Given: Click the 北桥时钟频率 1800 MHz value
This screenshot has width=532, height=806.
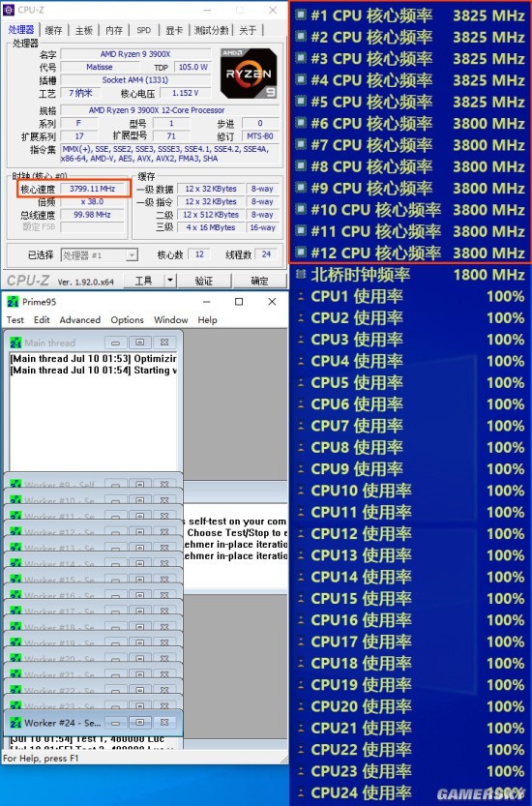Looking at the screenshot, I should (488, 275).
